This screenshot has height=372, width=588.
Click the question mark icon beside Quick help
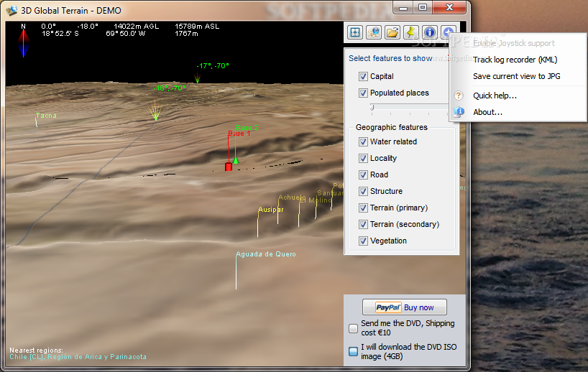(x=459, y=96)
